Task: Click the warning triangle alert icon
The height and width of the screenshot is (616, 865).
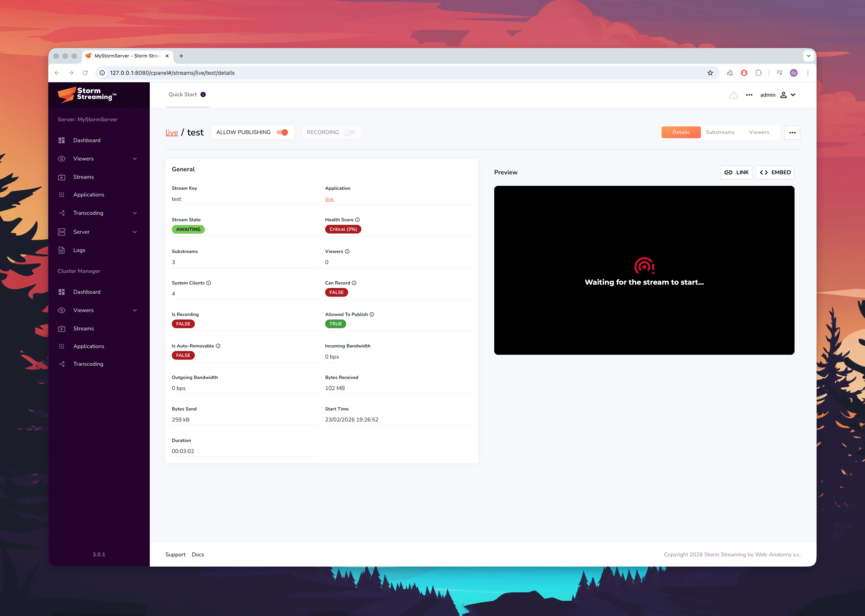Action: [733, 95]
